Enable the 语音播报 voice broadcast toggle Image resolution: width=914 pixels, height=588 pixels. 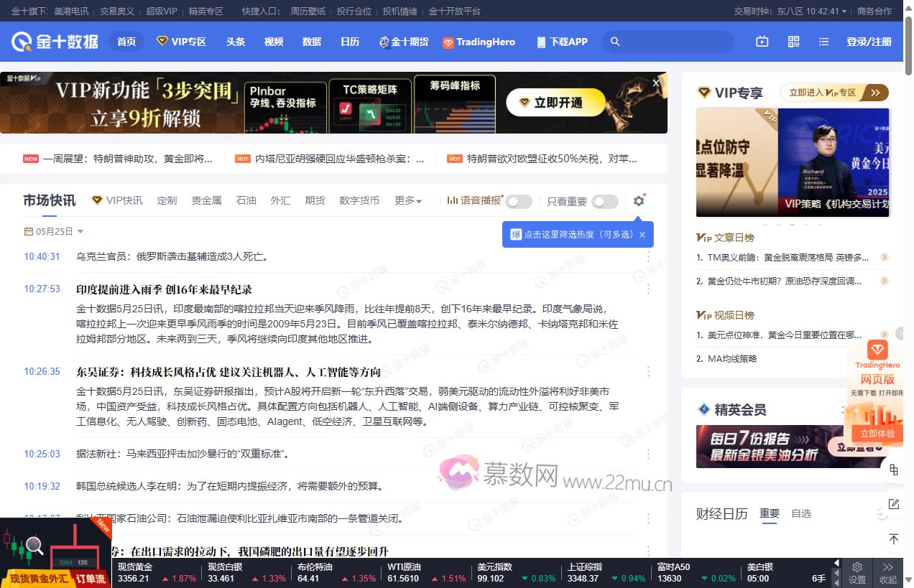[x=519, y=201]
